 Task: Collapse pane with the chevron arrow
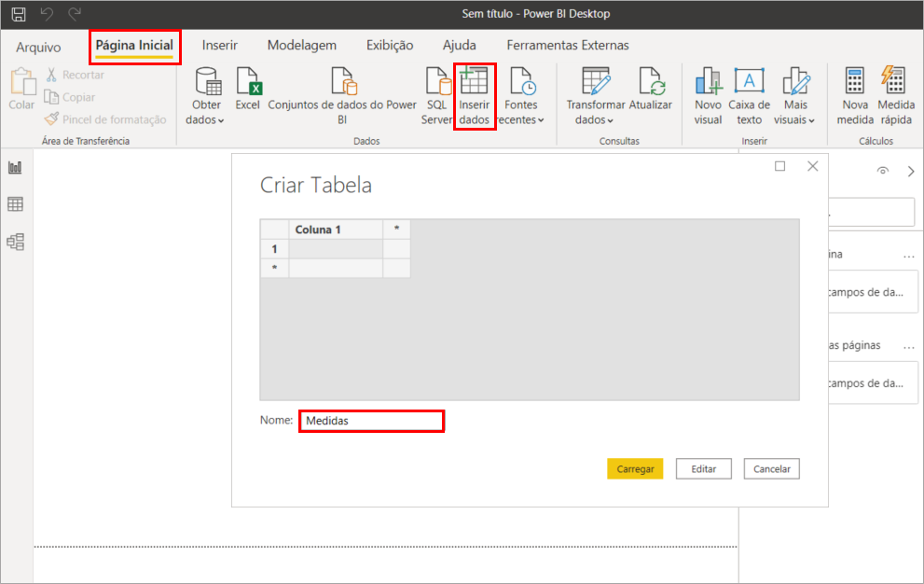point(911,172)
